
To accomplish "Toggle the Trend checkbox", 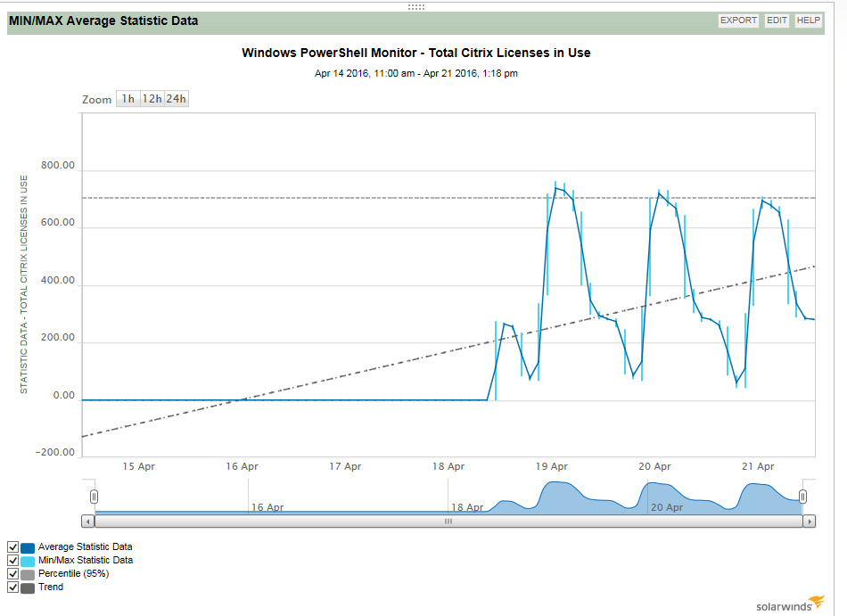I will click(x=13, y=587).
